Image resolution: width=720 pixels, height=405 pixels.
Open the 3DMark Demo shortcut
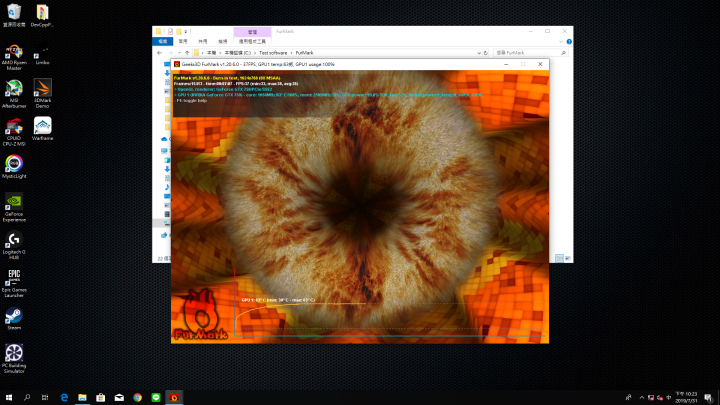[x=42, y=94]
